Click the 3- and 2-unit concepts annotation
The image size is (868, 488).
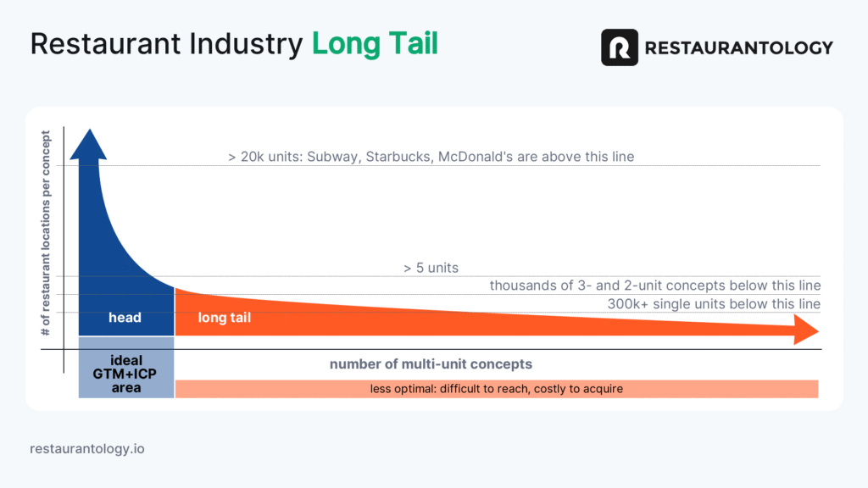[x=655, y=286]
